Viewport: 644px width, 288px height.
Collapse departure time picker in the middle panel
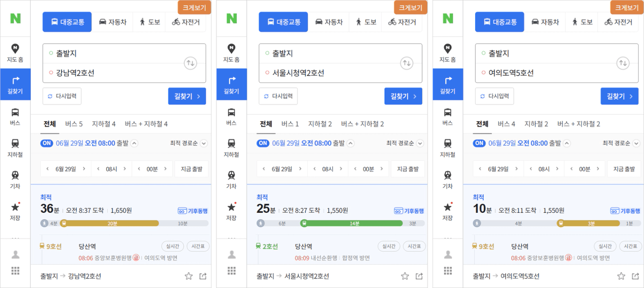pyautogui.click(x=351, y=143)
